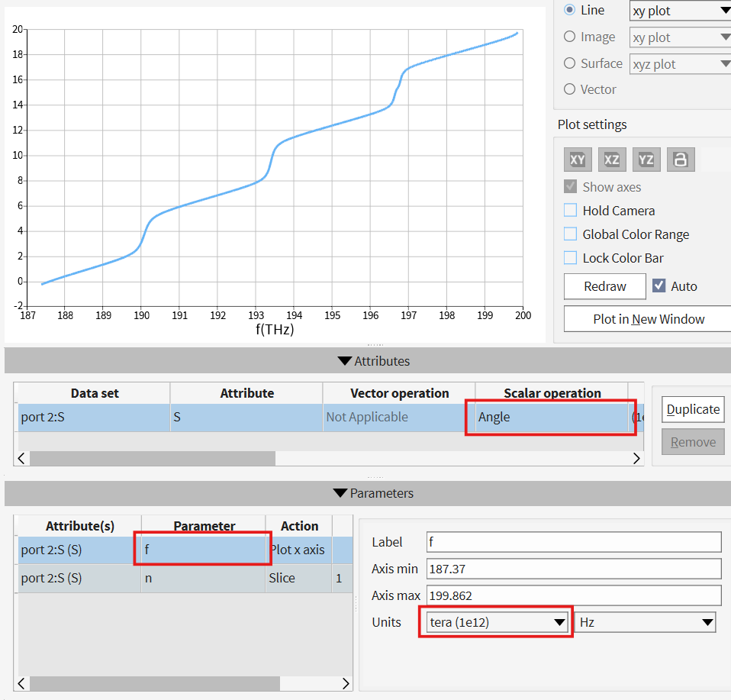Open the Hz unit dropdown

646,622
